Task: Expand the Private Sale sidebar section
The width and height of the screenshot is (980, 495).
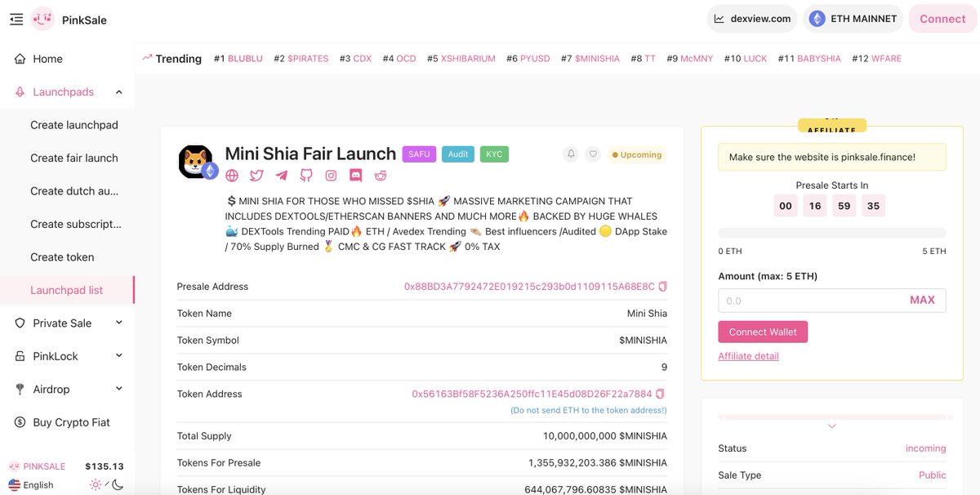Action: pyautogui.click(x=119, y=323)
